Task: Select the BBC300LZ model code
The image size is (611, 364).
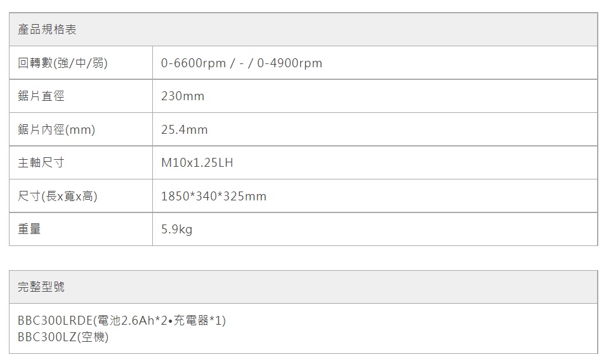Action: click(48, 337)
